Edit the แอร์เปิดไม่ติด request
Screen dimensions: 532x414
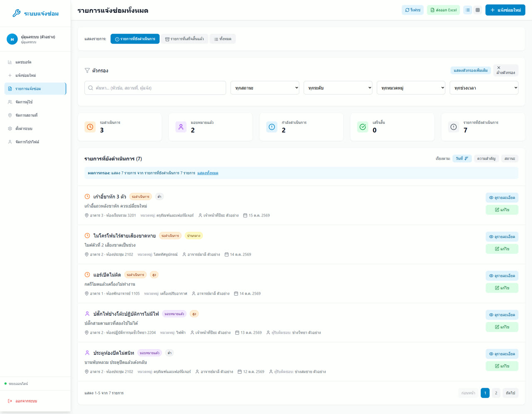tap(502, 288)
